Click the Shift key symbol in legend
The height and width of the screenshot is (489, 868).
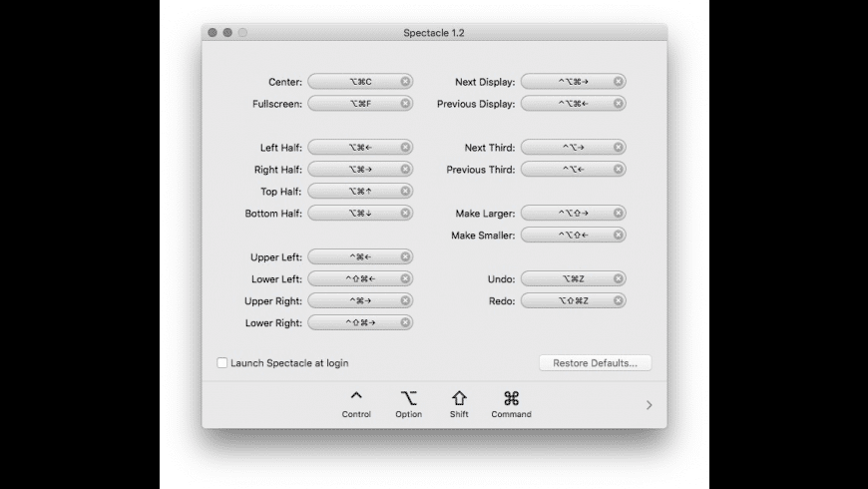click(459, 398)
